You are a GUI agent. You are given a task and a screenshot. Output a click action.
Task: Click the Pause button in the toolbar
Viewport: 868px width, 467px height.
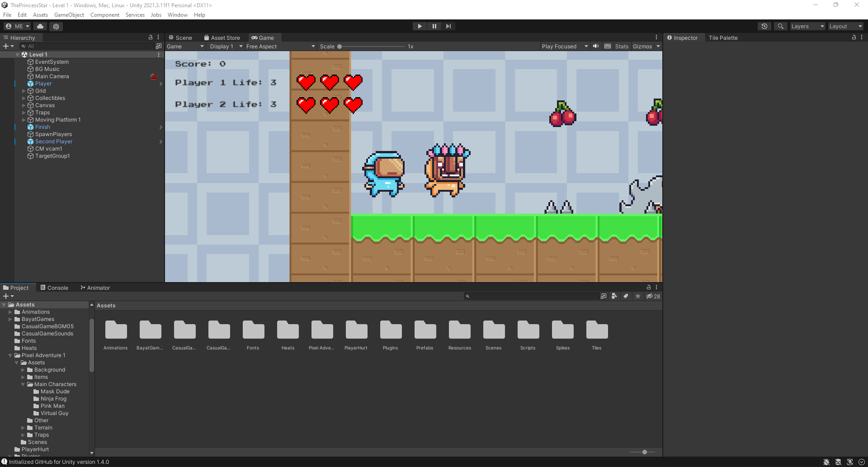434,26
